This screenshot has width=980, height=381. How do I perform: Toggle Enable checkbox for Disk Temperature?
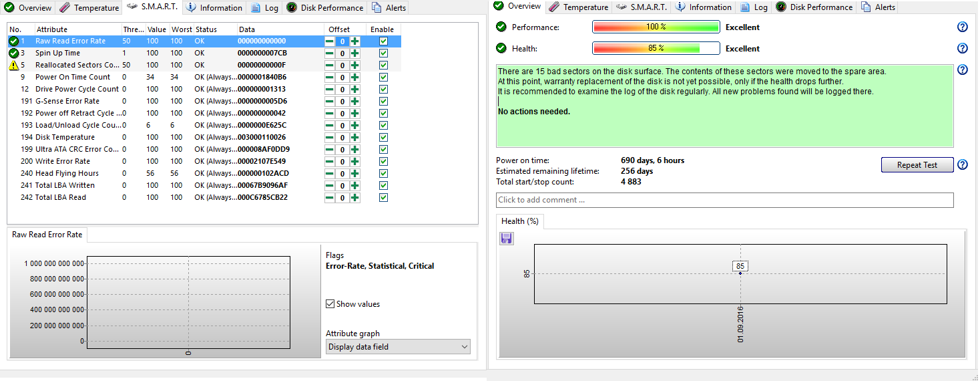(x=383, y=138)
